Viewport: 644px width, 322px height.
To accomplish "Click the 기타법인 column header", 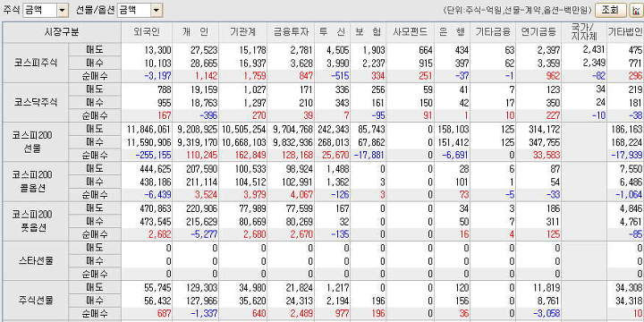I will pos(625,32).
